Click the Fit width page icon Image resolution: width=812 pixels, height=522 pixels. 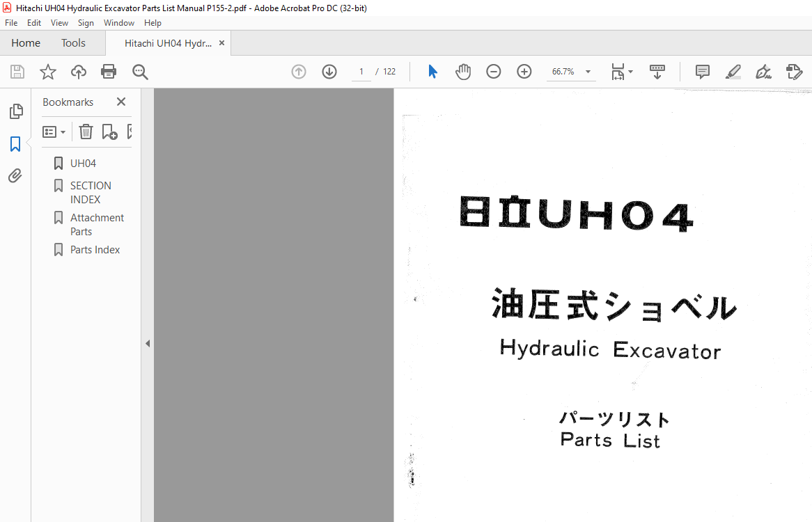pos(618,72)
